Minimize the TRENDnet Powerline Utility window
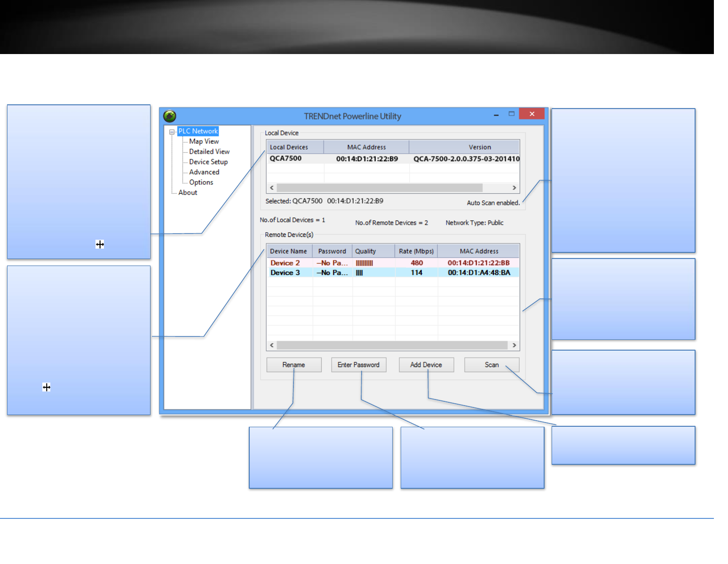This screenshot has height=564, width=728. pyautogui.click(x=496, y=114)
